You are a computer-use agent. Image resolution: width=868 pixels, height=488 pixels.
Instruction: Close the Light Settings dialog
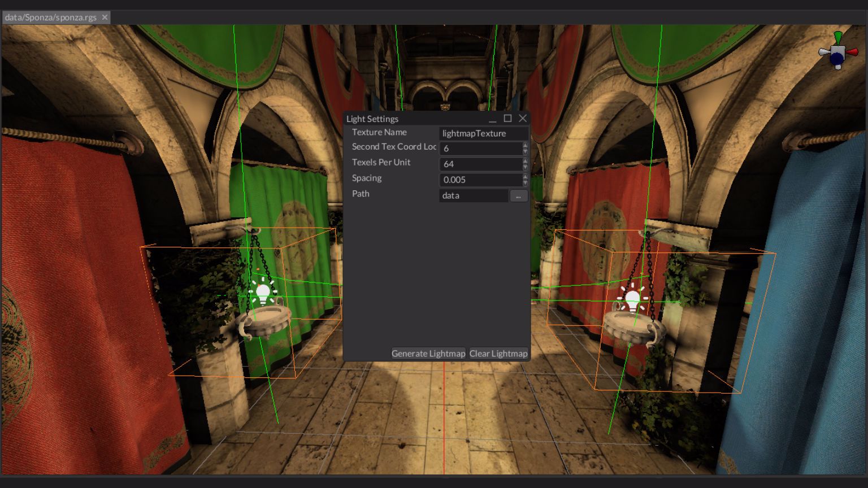(x=523, y=118)
